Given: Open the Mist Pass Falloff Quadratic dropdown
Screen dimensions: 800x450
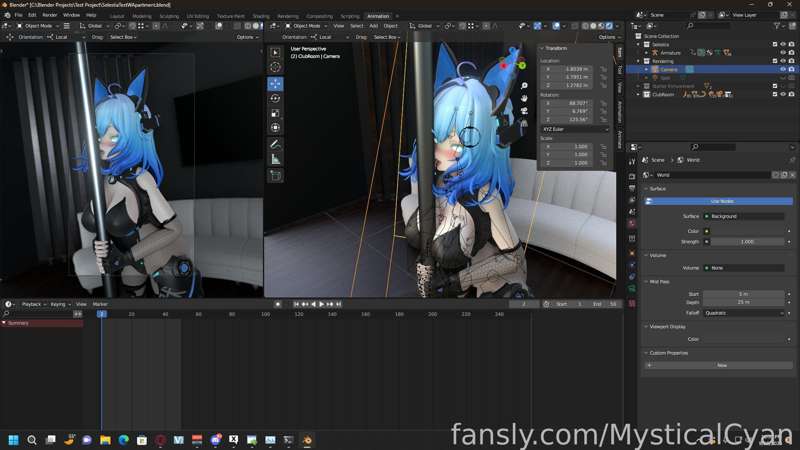Looking at the screenshot, I should 743,313.
